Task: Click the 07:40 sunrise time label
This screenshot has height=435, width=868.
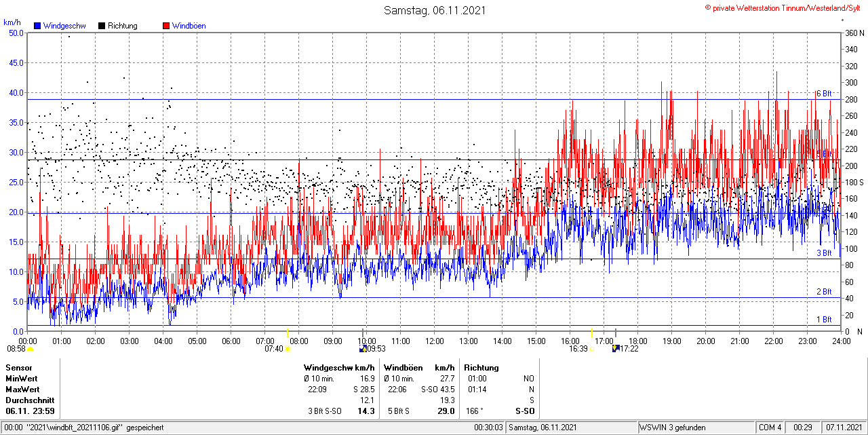Action: (x=274, y=349)
